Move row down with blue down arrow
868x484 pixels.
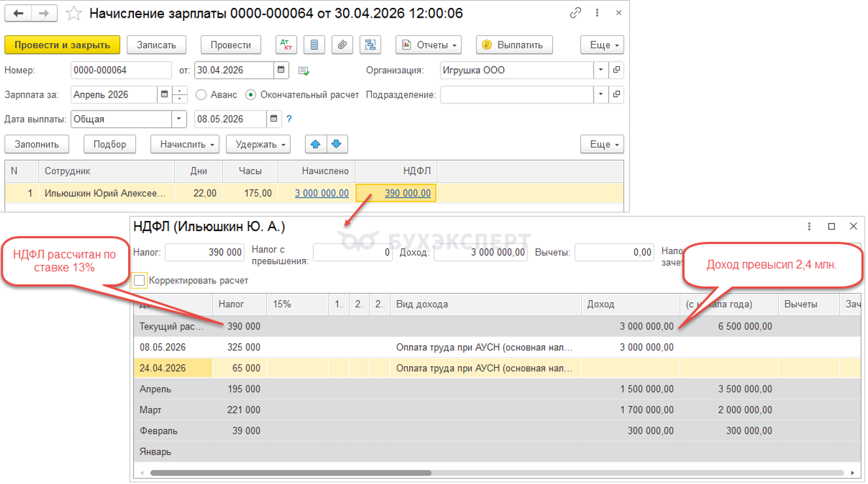(x=336, y=144)
